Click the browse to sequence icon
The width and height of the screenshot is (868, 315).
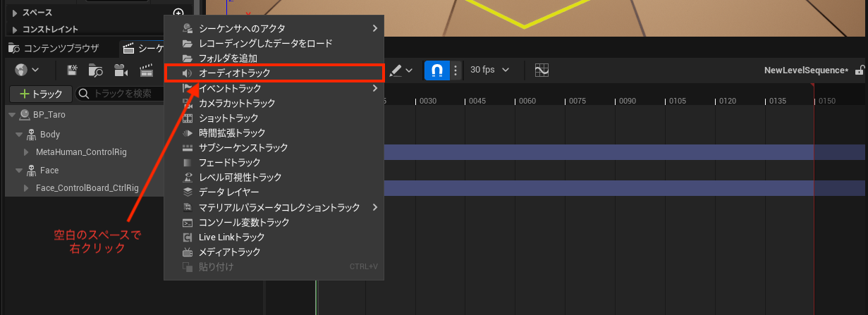96,70
